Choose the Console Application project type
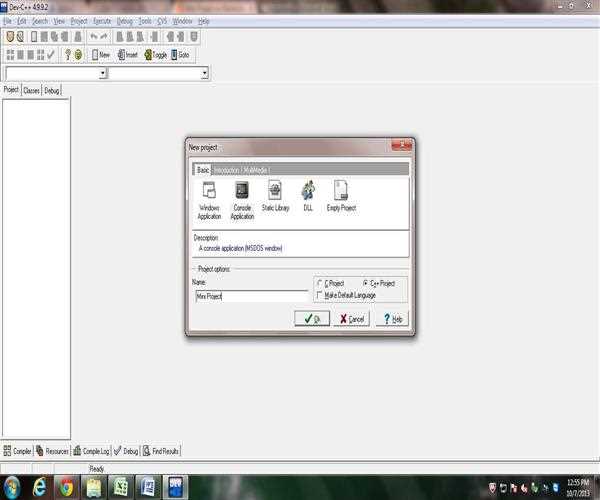The height and width of the screenshot is (500, 600). click(x=242, y=191)
